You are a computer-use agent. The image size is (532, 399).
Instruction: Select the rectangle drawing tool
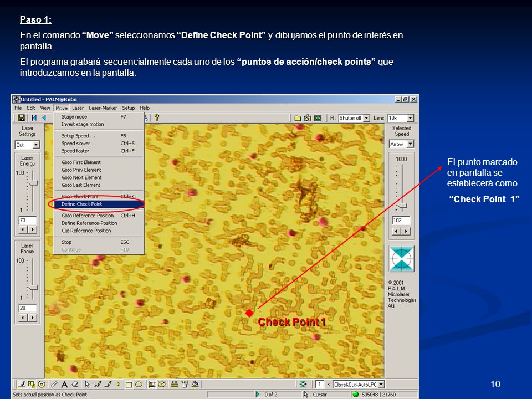[129, 385]
